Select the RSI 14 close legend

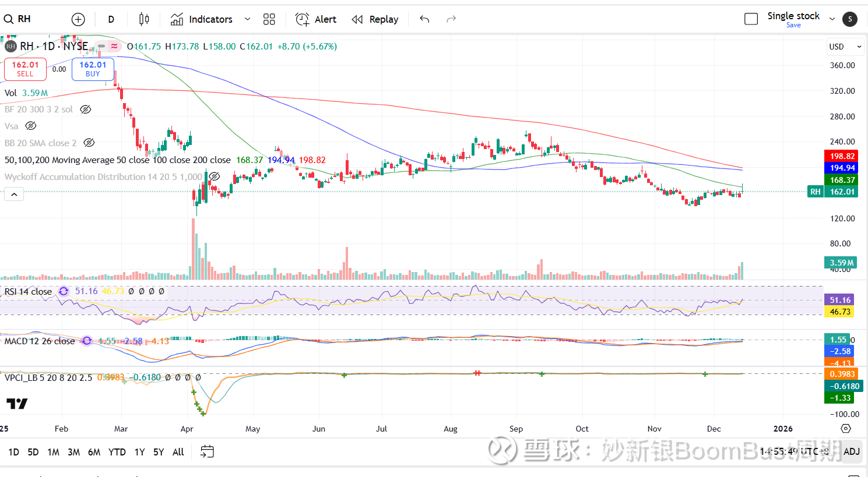click(28, 291)
